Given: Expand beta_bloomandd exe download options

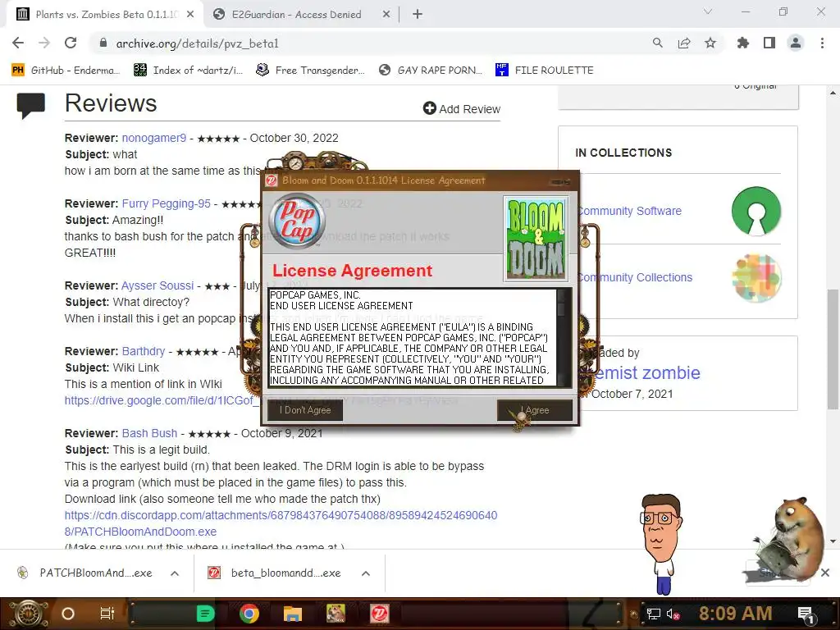Looking at the screenshot, I should [365, 573].
